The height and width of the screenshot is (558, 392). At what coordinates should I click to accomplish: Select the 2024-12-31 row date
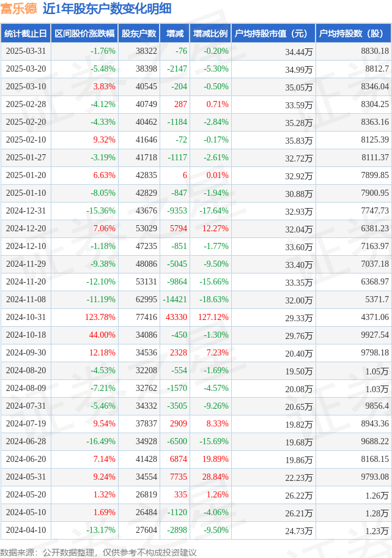[x=26, y=210]
